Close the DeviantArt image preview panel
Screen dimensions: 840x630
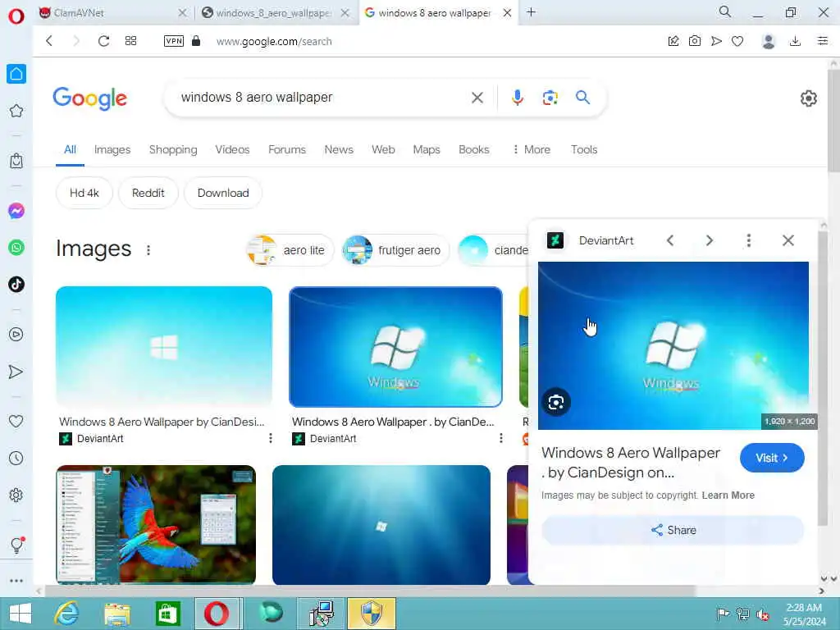tap(788, 240)
